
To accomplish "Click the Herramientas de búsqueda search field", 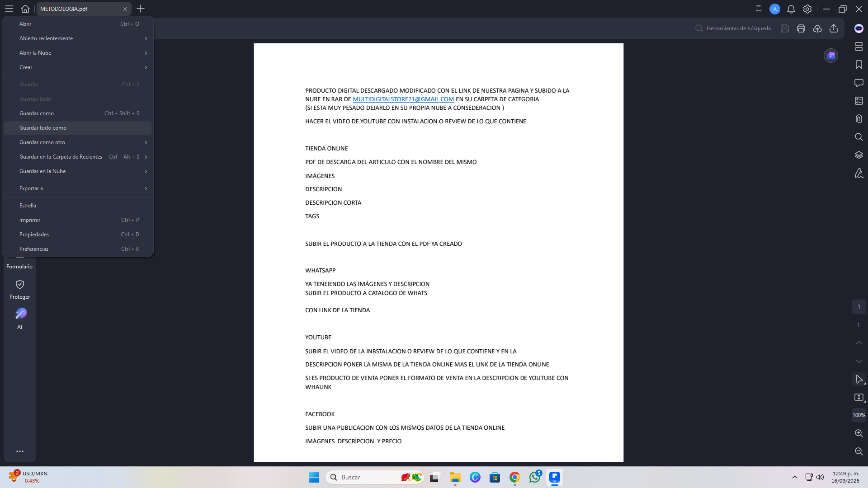I will click(x=738, y=28).
